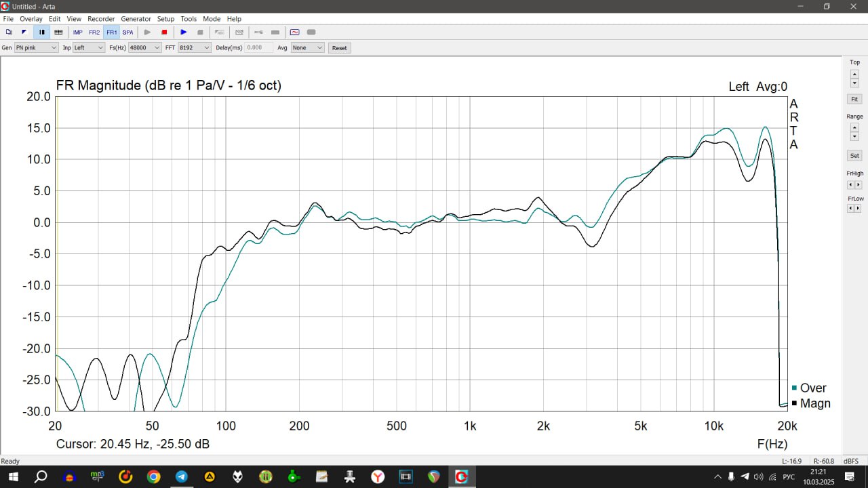Open the Tools menu
The image size is (868, 488).
pyautogui.click(x=189, y=19)
